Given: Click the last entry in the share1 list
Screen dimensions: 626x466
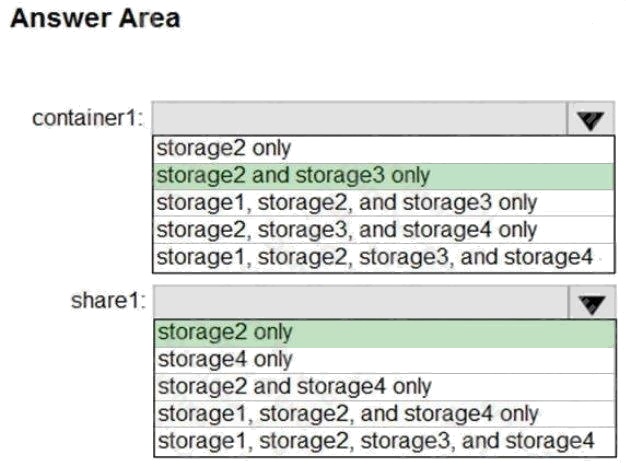Looking at the screenshot, I should pos(382,440).
